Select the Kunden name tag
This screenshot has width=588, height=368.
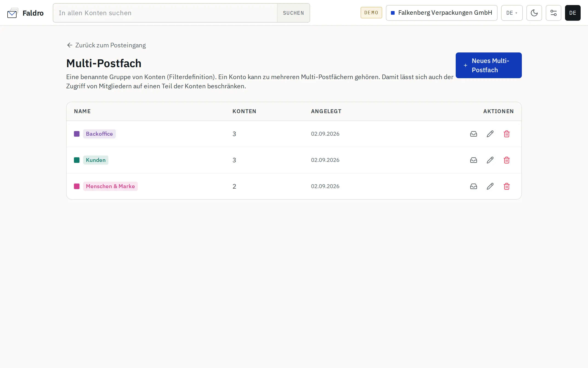point(96,160)
